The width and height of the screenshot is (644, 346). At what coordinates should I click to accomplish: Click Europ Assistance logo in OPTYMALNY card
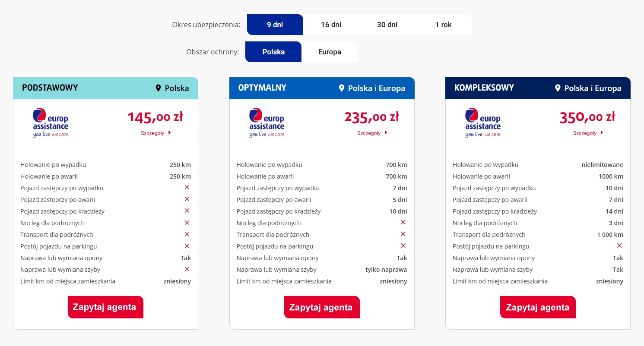(x=266, y=123)
